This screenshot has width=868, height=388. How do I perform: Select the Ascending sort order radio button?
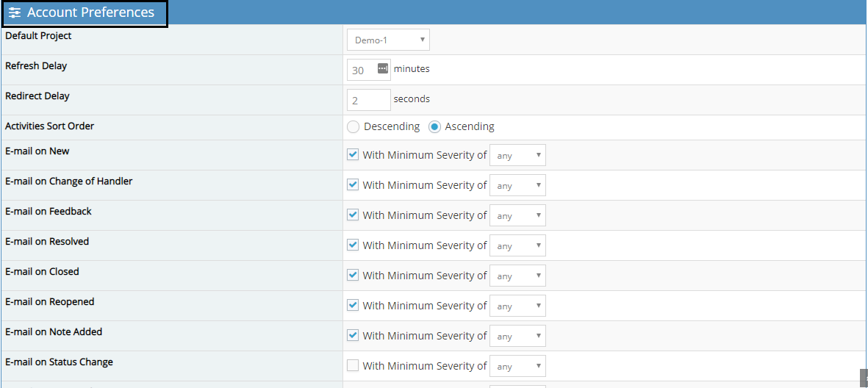pos(434,126)
